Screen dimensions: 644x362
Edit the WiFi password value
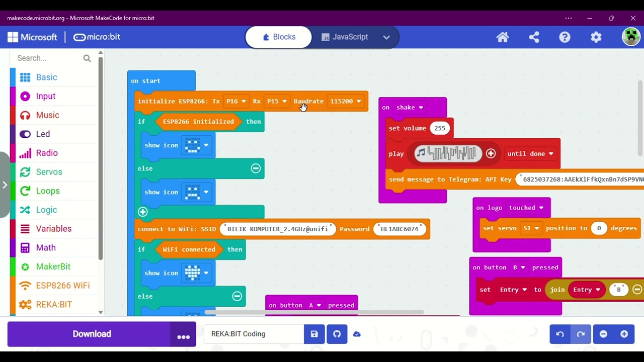coord(399,229)
